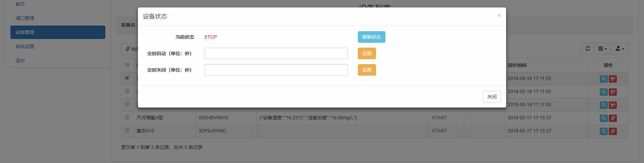Check the 富农X10 row checkbox

click(127, 130)
